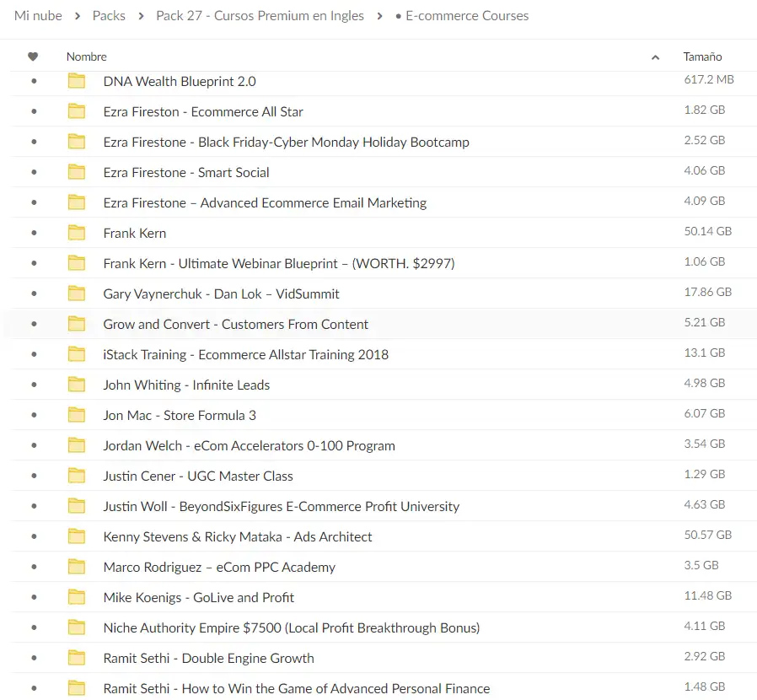The image size is (757, 700).
Task: Sort list by Nombre column header
Action: pos(87,57)
